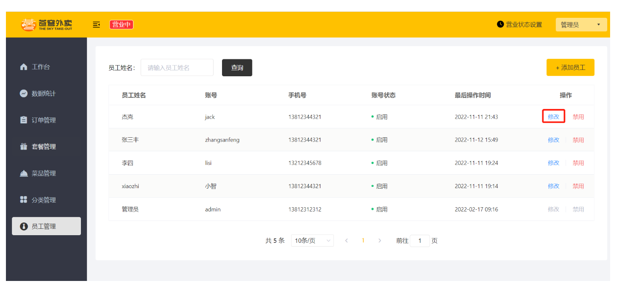644x289 pixels.
Task: Click the 共 5 条 total count
Action: pos(275,241)
